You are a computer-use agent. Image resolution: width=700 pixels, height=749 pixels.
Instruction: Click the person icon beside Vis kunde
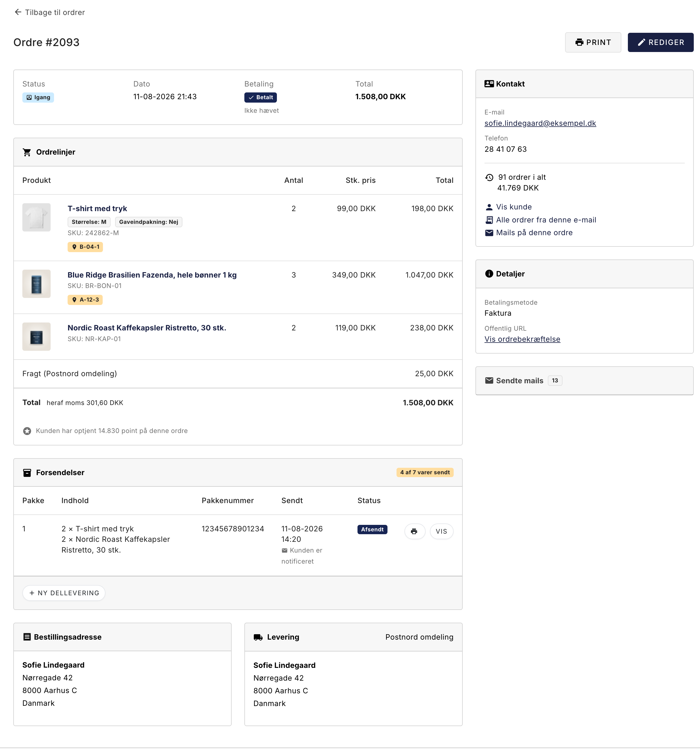489,207
